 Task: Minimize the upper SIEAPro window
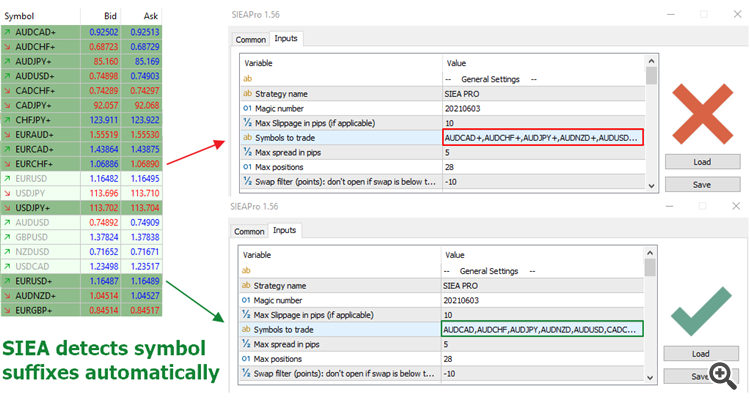[x=671, y=14]
